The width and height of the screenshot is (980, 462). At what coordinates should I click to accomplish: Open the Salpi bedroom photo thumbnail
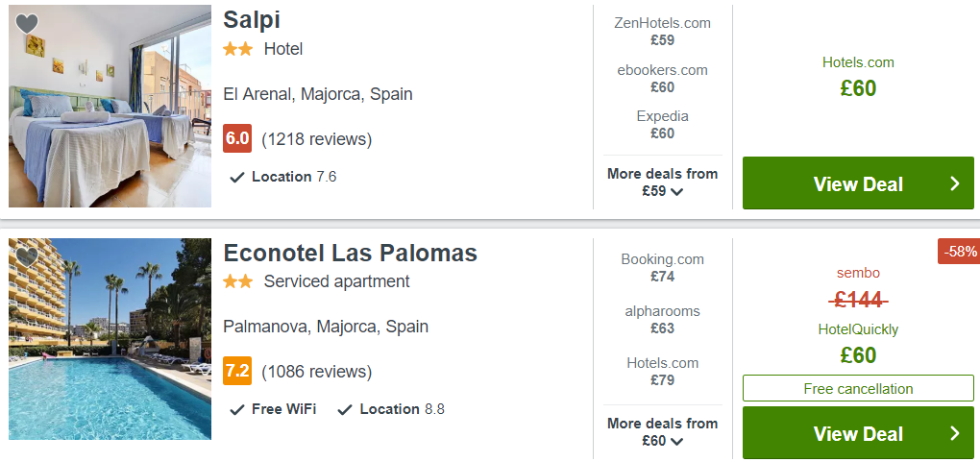coord(110,106)
